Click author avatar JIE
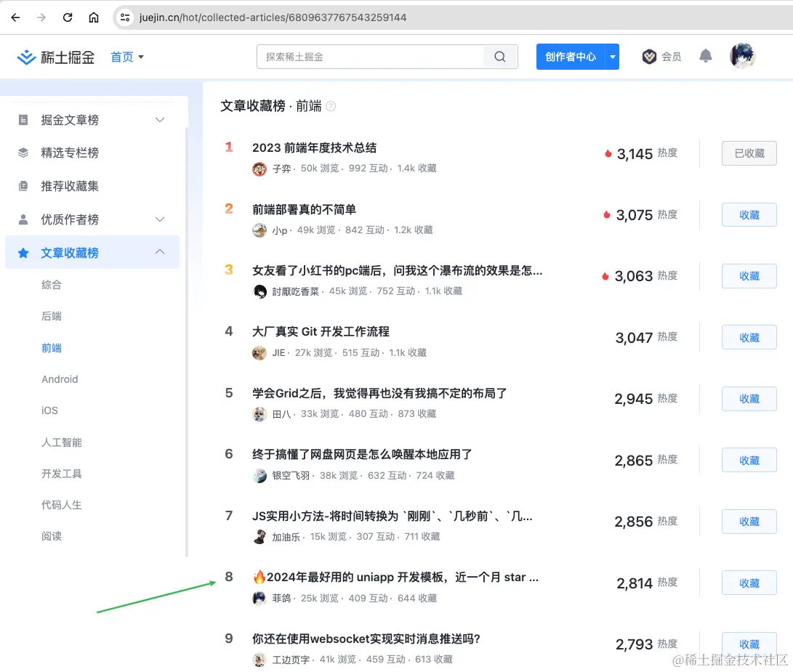This screenshot has height=672, width=793. pos(259,353)
